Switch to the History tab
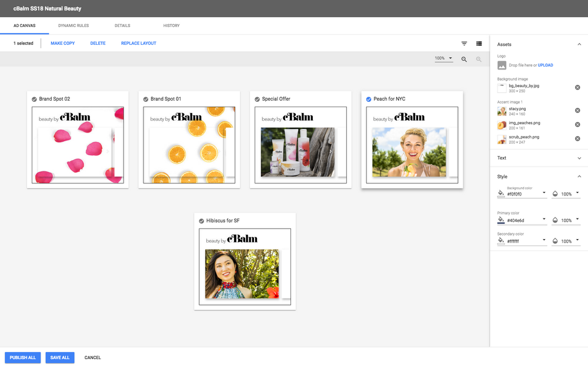The height and width of the screenshot is (368, 588). click(x=171, y=26)
